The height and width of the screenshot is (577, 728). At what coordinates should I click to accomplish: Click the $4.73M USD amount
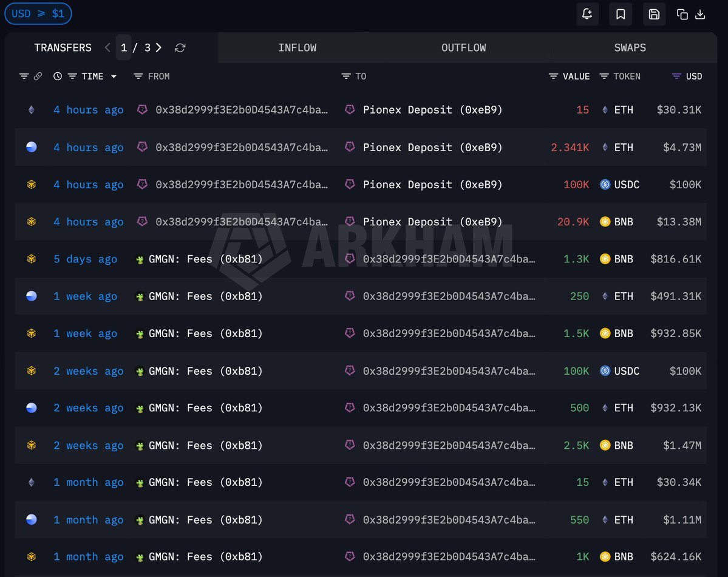682,147
